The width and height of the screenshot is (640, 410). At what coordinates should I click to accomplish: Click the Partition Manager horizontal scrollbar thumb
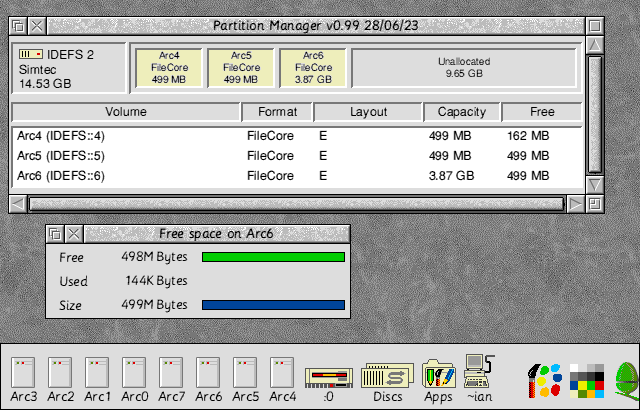pos(297,204)
